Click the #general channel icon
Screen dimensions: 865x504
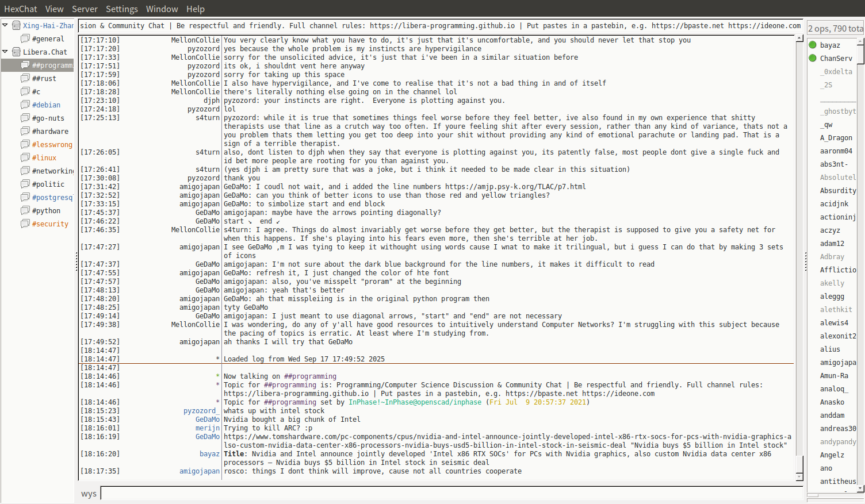point(25,39)
